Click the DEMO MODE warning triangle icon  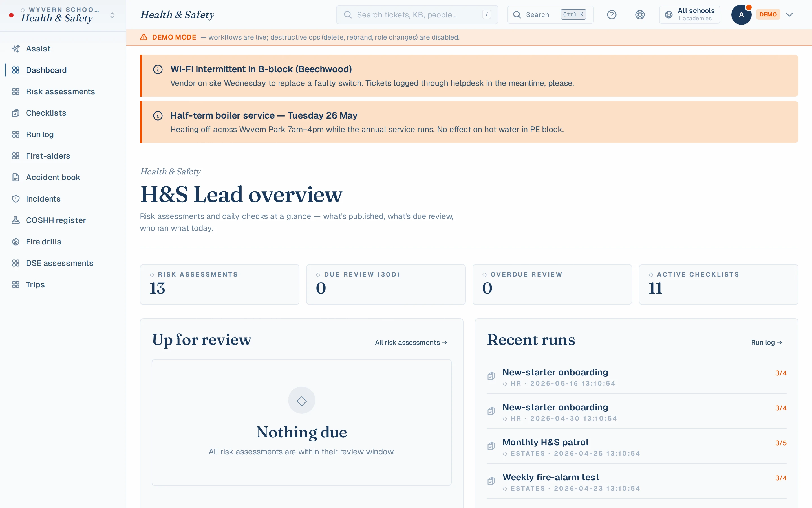pos(144,37)
